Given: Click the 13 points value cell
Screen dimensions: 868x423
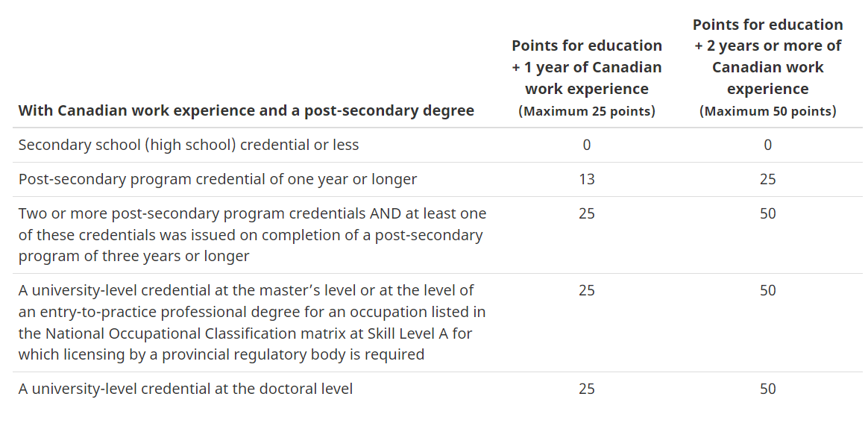Looking at the screenshot, I should [x=586, y=179].
